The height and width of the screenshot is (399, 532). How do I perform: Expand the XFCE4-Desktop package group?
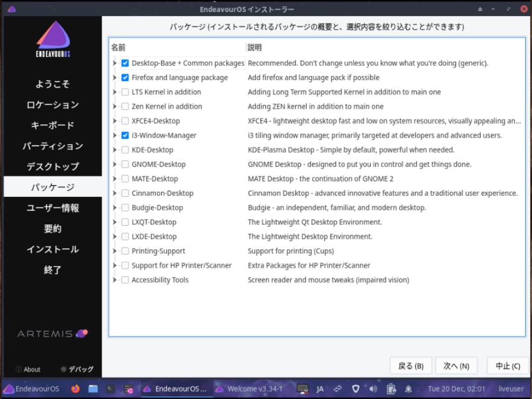click(x=114, y=121)
